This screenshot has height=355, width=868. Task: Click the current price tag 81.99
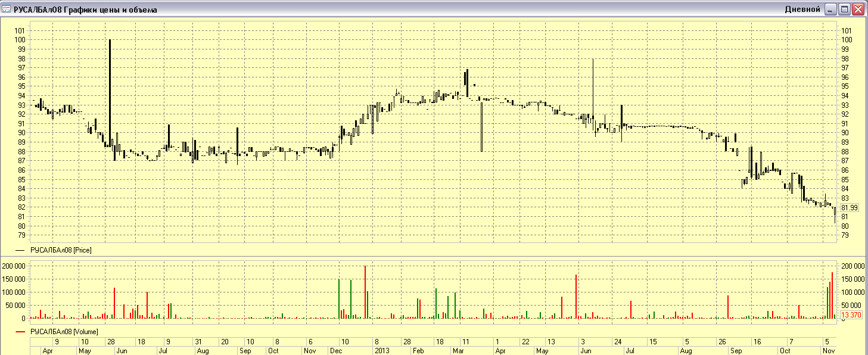click(x=849, y=208)
